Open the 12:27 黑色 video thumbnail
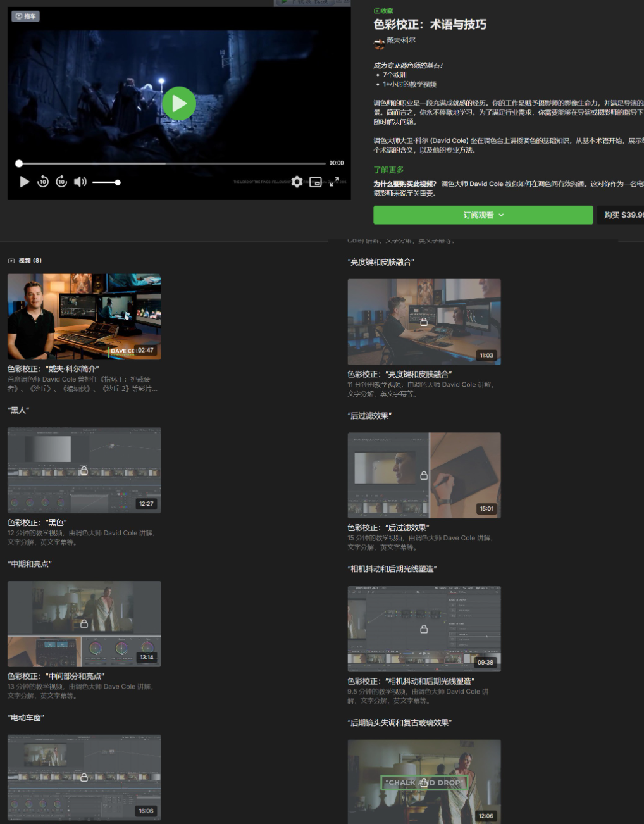Image resolution: width=644 pixels, height=824 pixels. click(84, 470)
